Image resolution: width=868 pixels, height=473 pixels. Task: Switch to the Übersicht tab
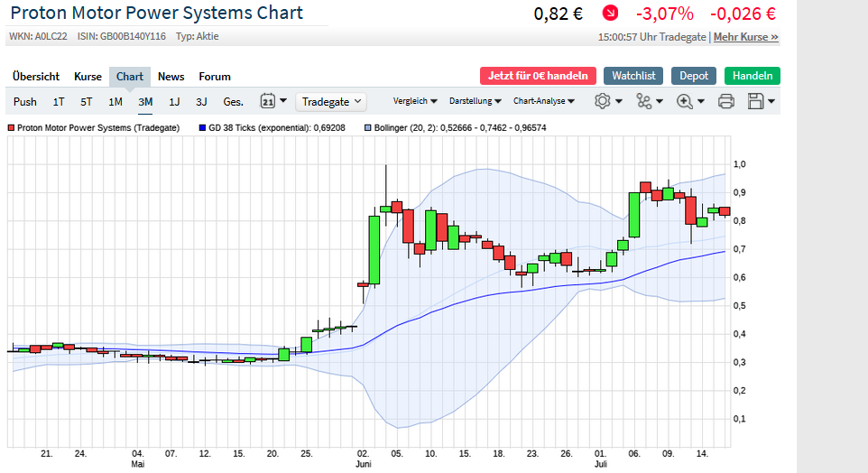(x=36, y=77)
